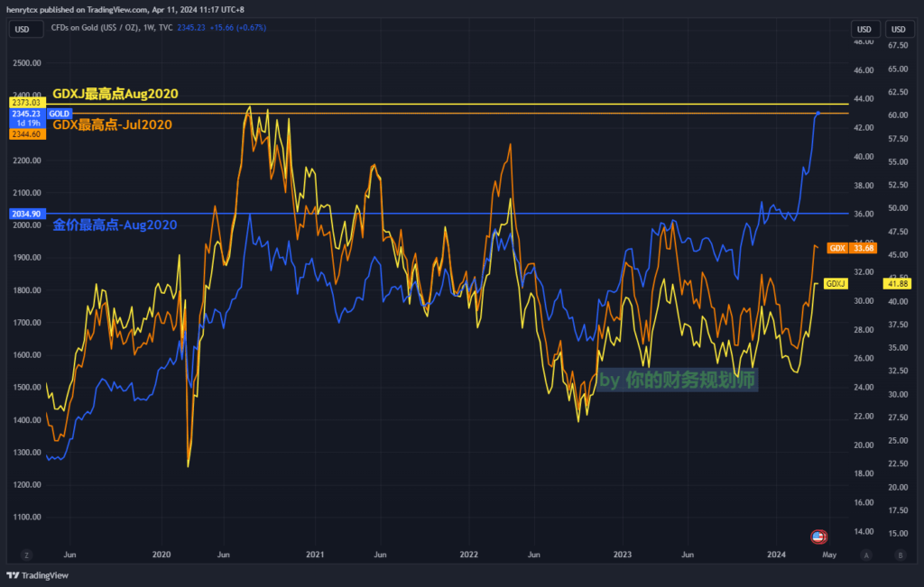Click the May label on the time axis
The image size is (924, 587).
[829, 555]
